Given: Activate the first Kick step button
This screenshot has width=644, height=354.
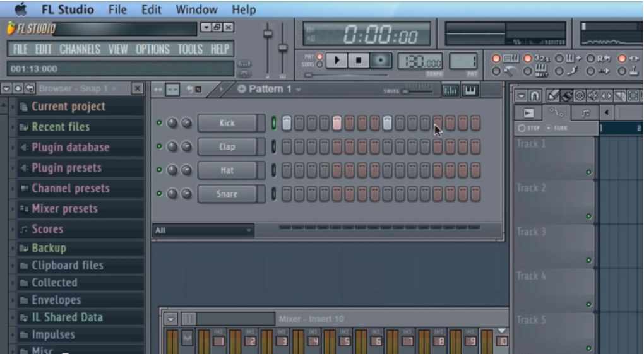Looking at the screenshot, I should 287,123.
